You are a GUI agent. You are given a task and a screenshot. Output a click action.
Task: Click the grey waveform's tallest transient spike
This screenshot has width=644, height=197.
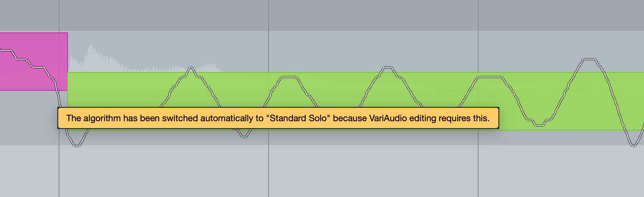click(91, 47)
